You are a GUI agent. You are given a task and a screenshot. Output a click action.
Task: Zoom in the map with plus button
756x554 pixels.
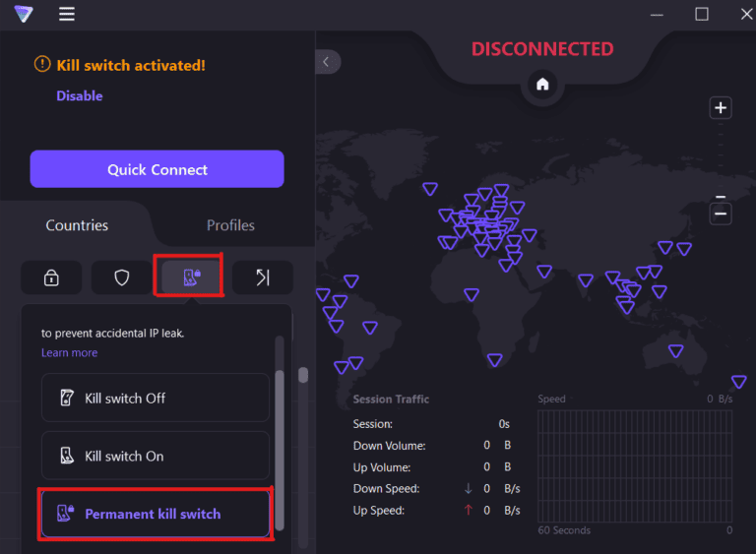point(721,108)
